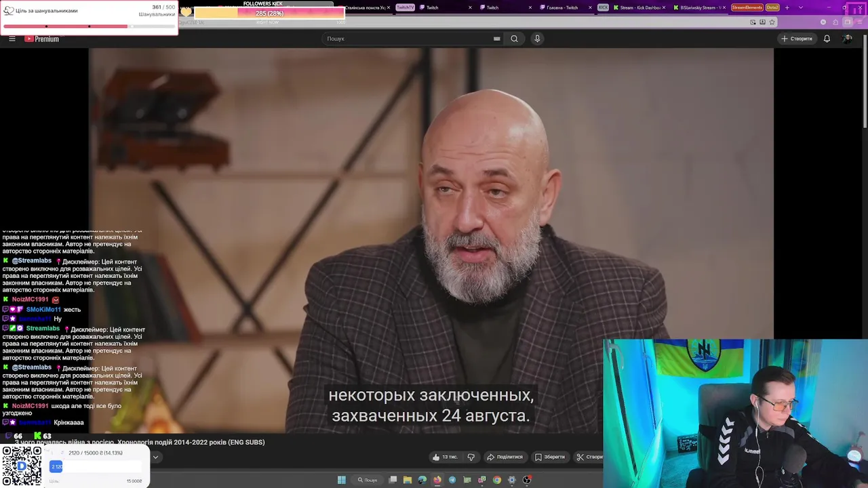Like the video (13 тис.)
Viewport: 868px width, 488px height.
click(x=445, y=457)
